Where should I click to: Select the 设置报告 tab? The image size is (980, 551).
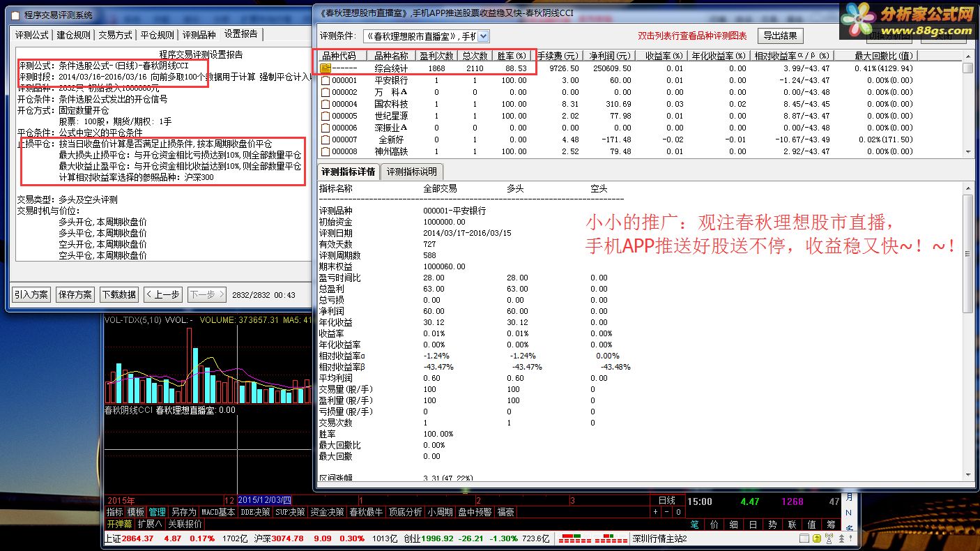pos(241,33)
